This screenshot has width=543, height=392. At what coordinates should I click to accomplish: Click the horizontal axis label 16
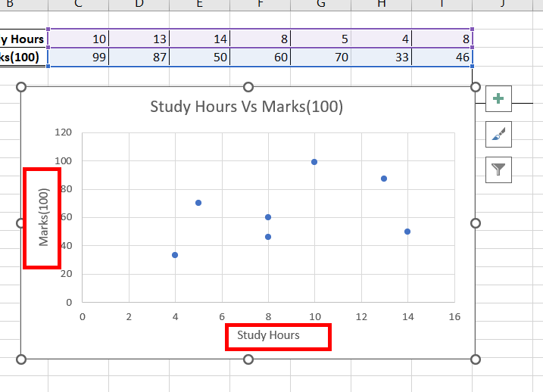point(454,316)
